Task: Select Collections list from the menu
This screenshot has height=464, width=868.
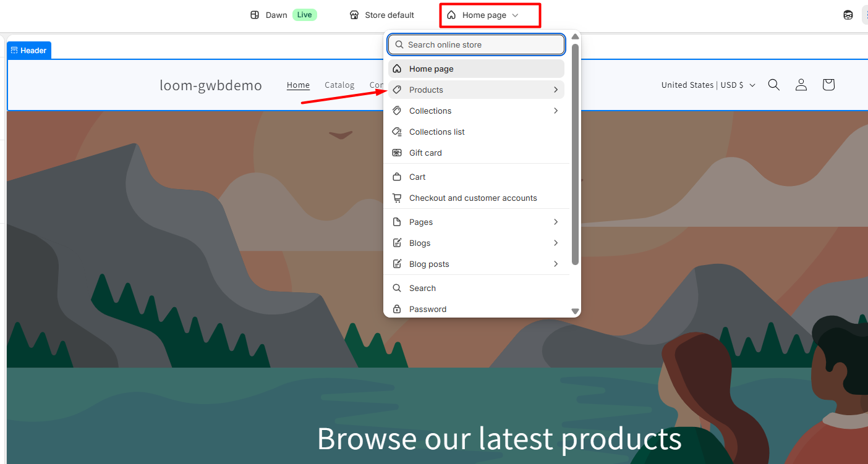Action: pos(436,132)
